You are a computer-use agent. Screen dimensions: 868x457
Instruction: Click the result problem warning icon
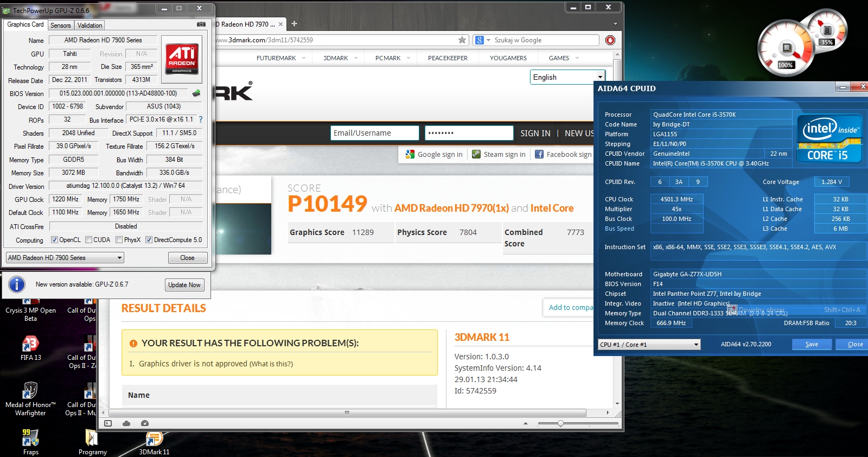tap(133, 344)
